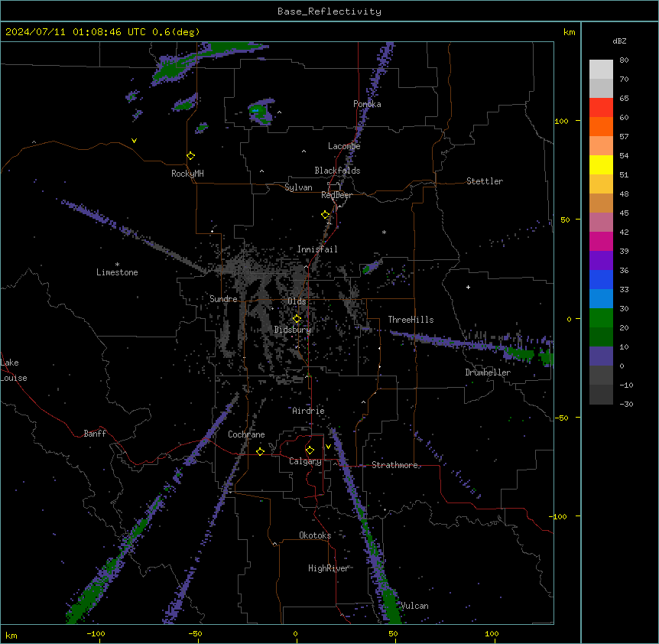Image resolution: width=659 pixels, height=644 pixels.
Task: Click the Sundre town label
Action: pyautogui.click(x=223, y=299)
